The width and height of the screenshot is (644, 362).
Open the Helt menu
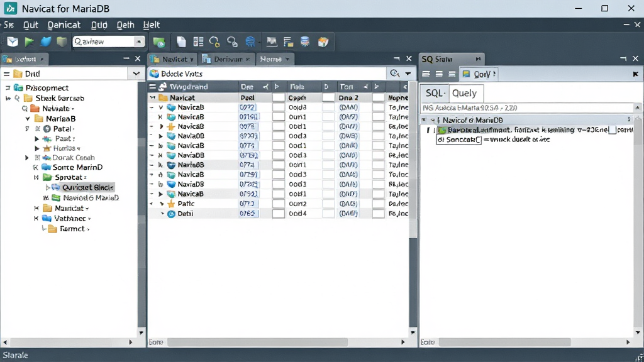click(x=151, y=25)
